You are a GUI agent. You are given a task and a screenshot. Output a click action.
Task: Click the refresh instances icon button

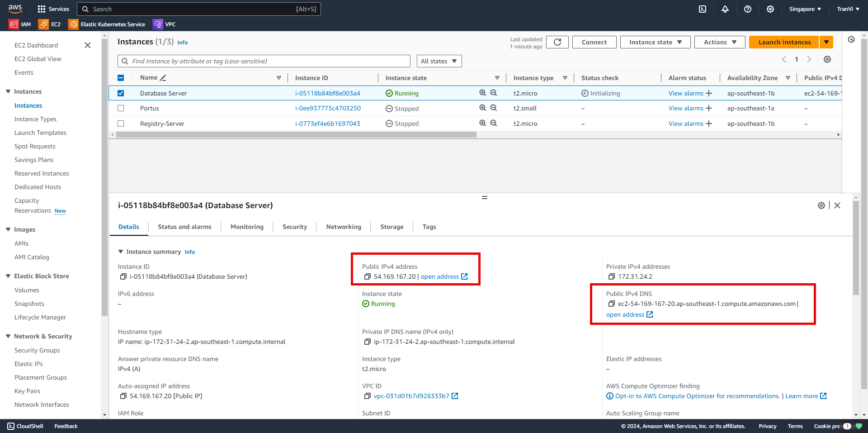[x=557, y=42]
